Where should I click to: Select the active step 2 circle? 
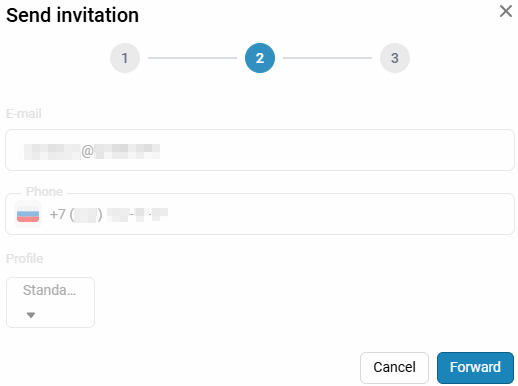tap(260, 58)
